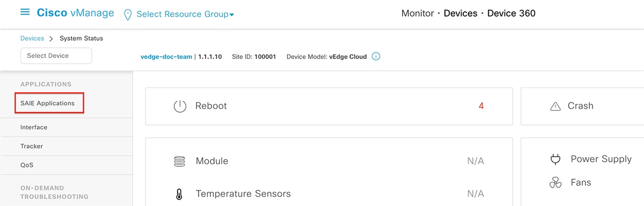
Task: Click the Power Supply plug icon
Action: [555, 159]
